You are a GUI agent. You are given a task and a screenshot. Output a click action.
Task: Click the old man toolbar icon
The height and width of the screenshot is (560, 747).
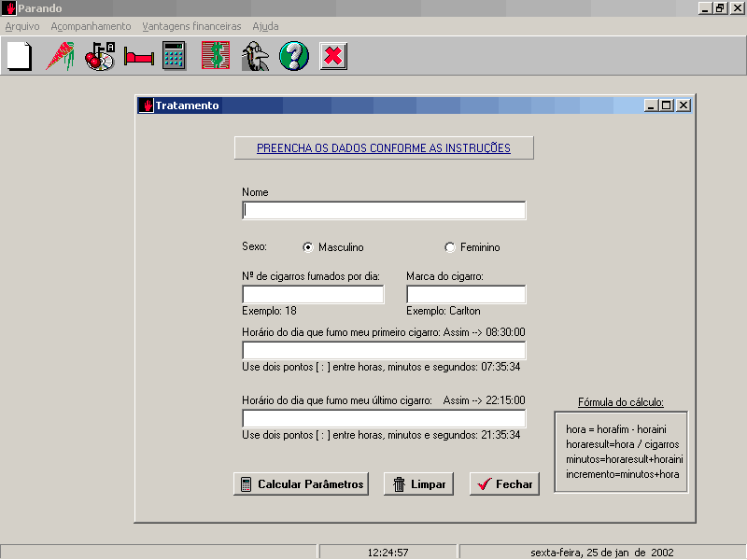tap(256, 56)
